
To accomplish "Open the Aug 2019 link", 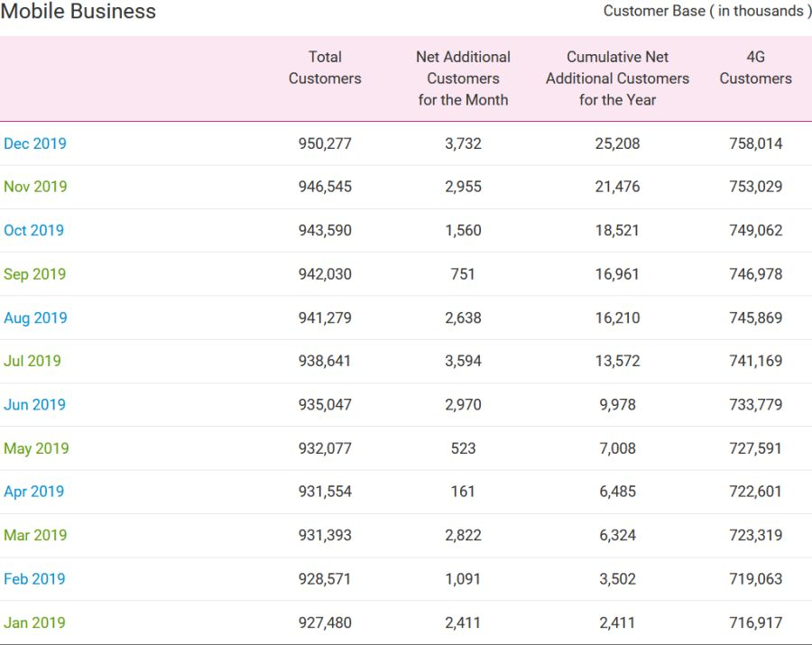I will click(x=35, y=318).
